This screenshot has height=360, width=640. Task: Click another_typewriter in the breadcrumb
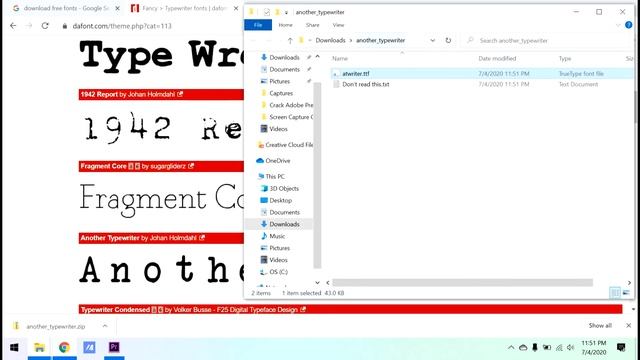[380, 40]
